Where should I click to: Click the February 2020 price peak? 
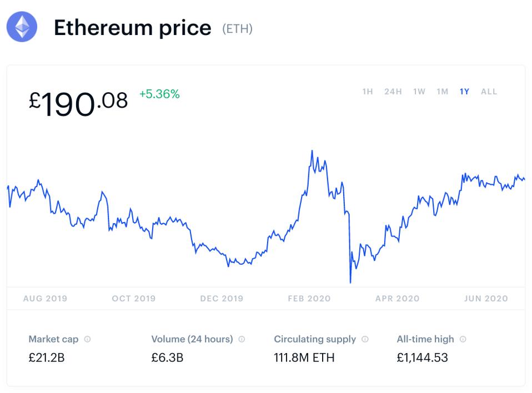pos(312,151)
